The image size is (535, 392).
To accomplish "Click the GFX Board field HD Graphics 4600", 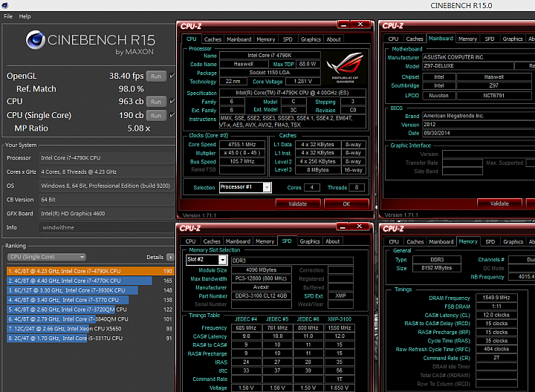I will click(106, 213).
